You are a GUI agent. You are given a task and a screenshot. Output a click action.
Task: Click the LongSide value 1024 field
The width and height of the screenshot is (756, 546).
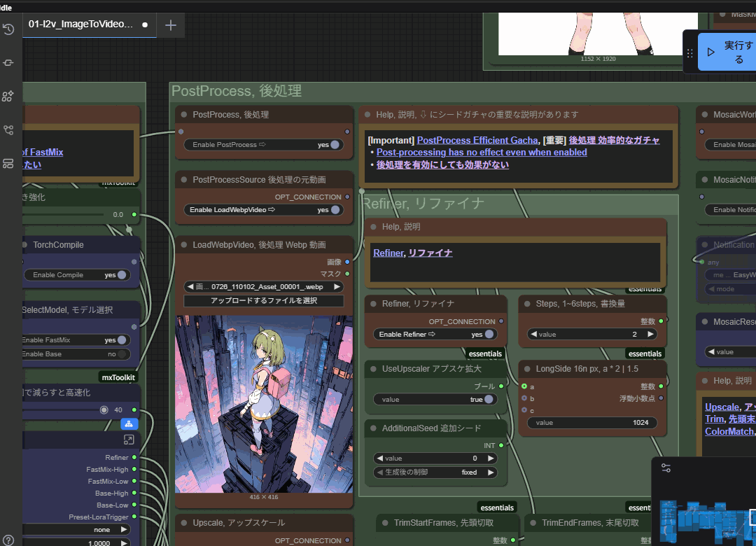591,423
